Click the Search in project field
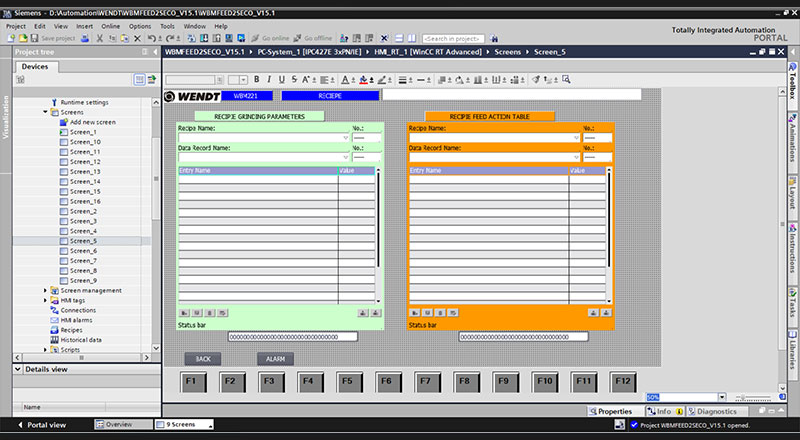800x440 pixels. tap(453, 39)
